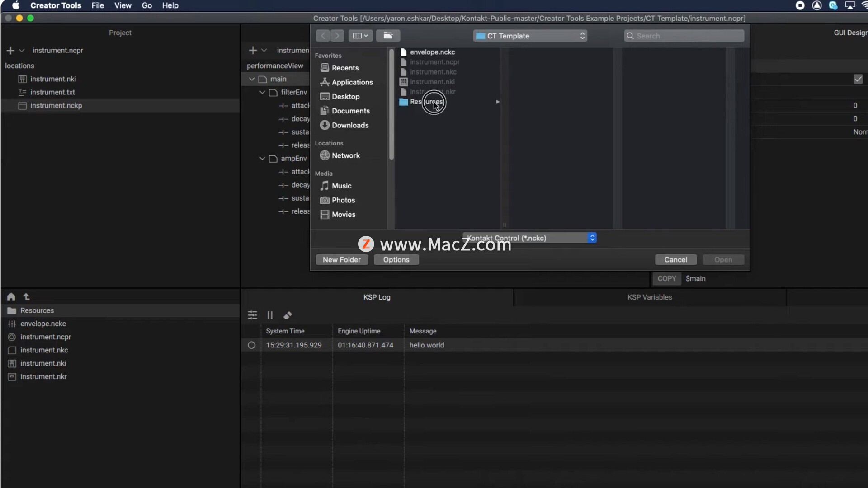Open the Apple menu
This screenshot has height=488, width=868.
pyautogui.click(x=15, y=5)
